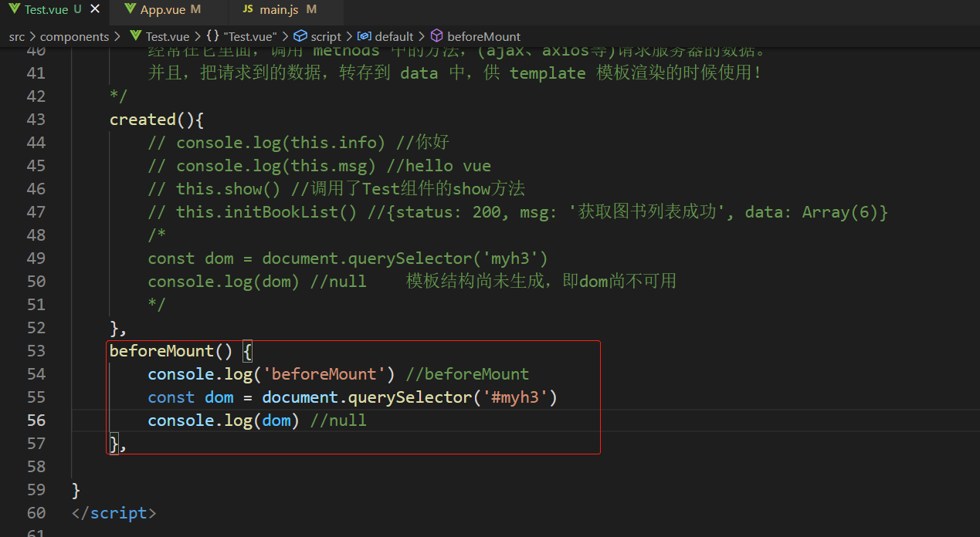The width and height of the screenshot is (980, 537).
Task: Click line number 56 in the gutter
Action: [x=36, y=420]
